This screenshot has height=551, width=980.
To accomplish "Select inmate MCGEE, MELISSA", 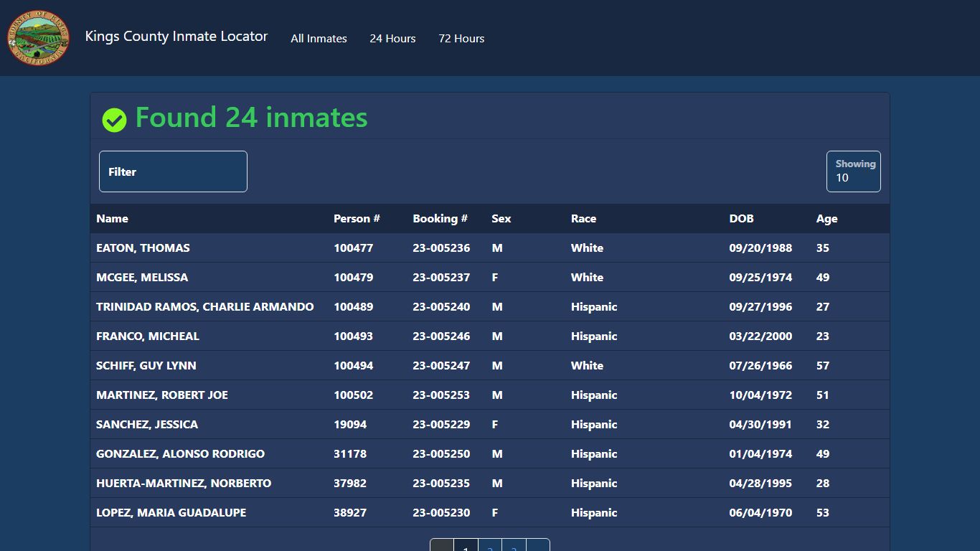I will (142, 278).
